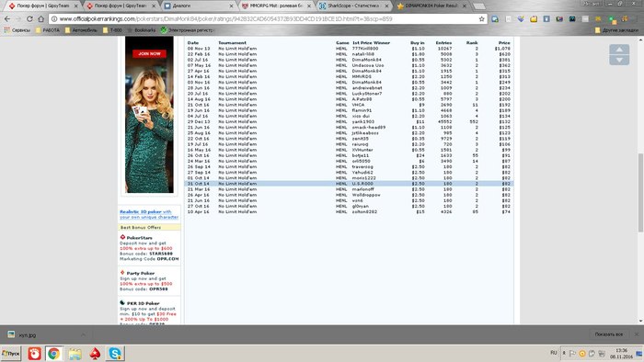
Task: Click the Chrome taskbar icon
Action: click(x=53, y=354)
